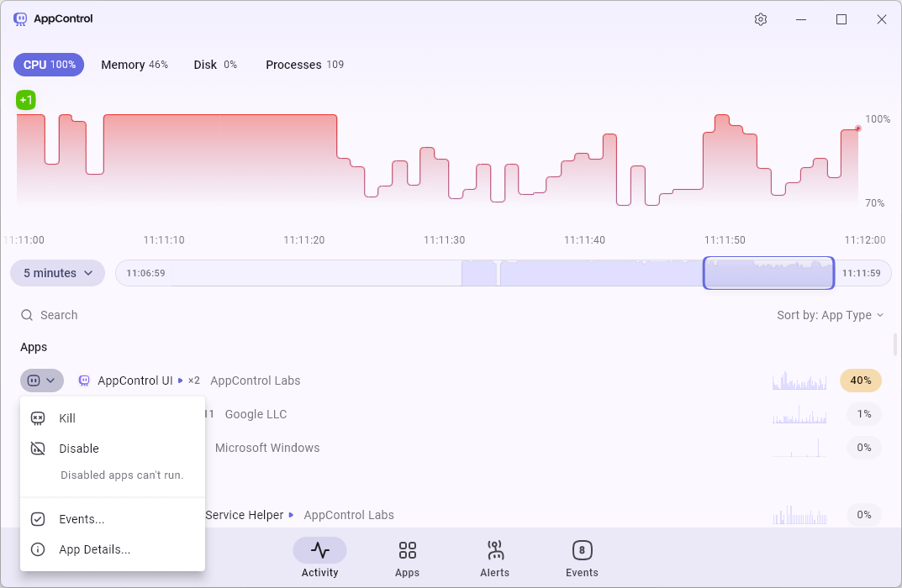The image size is (902, 588).
Task: Click the Kill skull icon
Action: click(x=38, y=418)
